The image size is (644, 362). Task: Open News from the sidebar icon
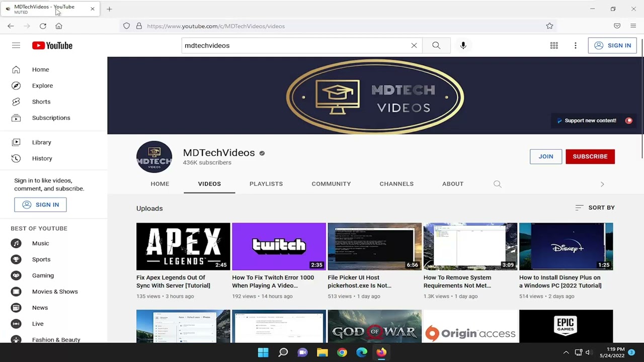coord(16,308)
